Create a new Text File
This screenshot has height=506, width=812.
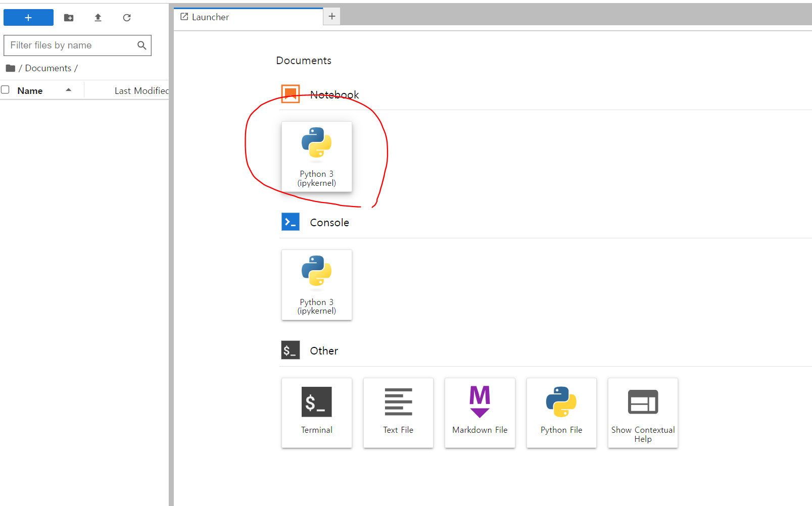point(398,413)
